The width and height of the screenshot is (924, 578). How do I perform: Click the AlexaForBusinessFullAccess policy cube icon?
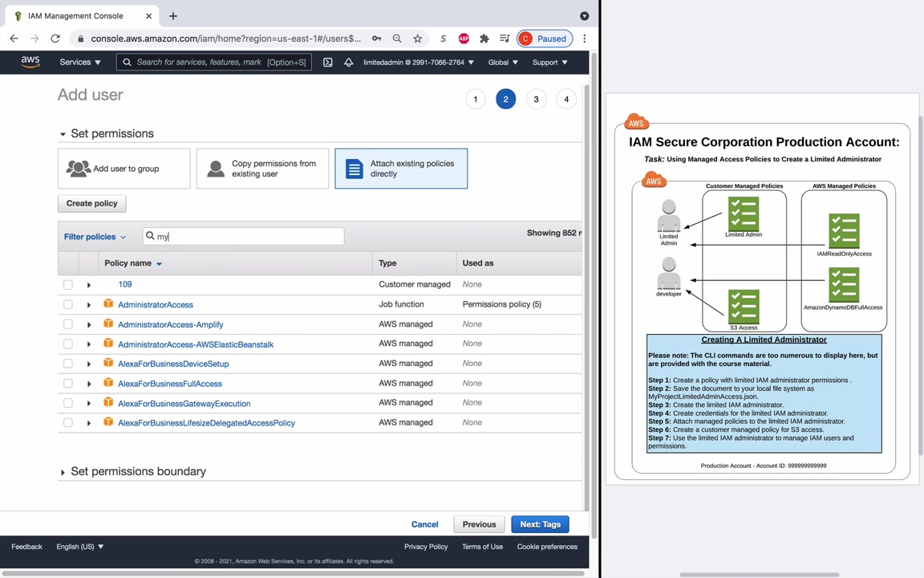coord(108,382)
